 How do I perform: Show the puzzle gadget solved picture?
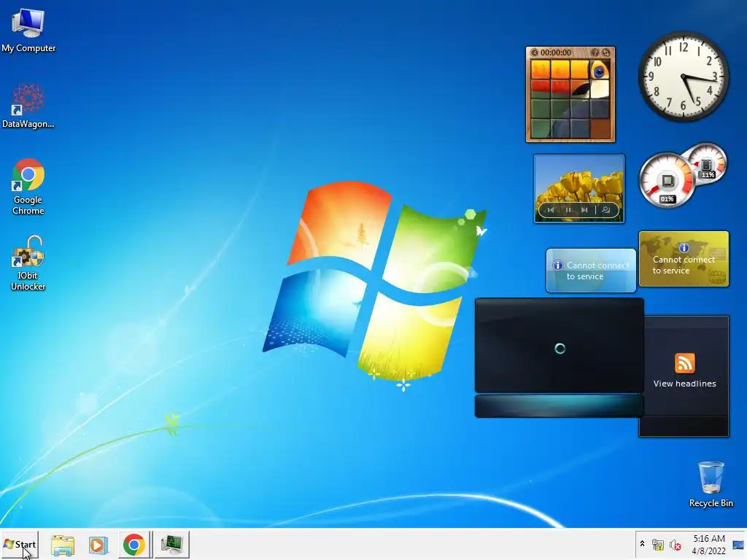point(595,52)
